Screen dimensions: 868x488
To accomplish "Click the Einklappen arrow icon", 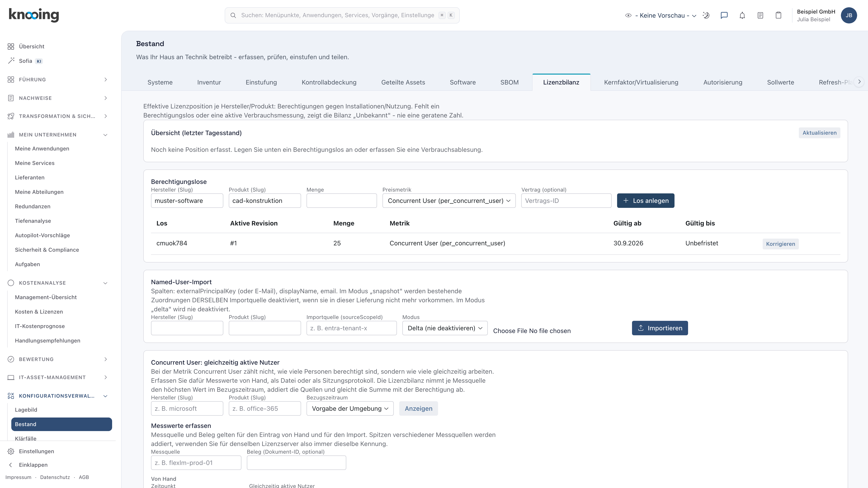I will point(11,465).
